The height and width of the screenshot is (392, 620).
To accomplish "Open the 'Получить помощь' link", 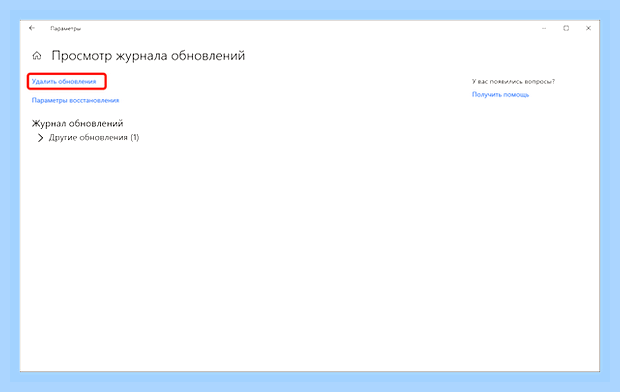I will (x=500, y=95).
